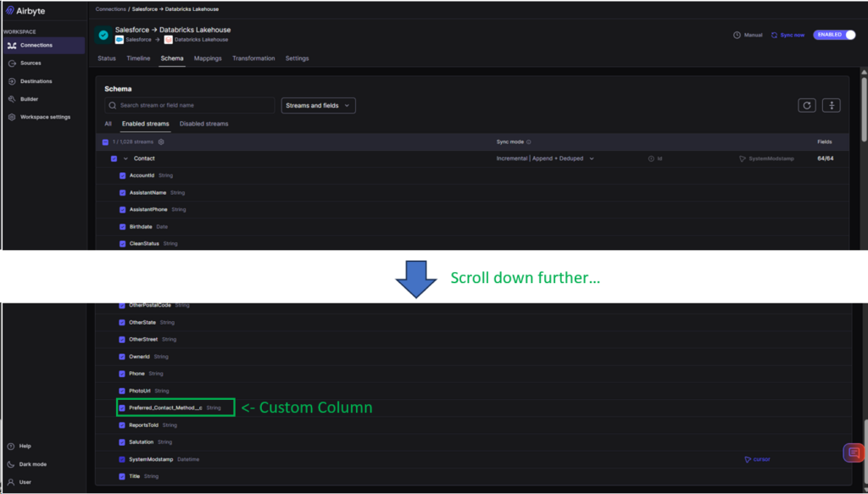Click the OtherState field name

point(142,323)
